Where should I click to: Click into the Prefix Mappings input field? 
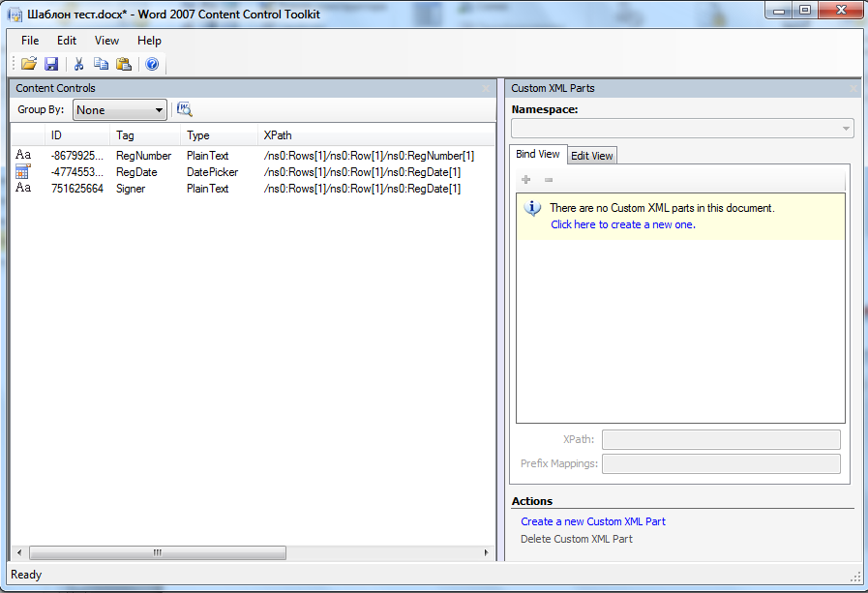click(x=721, y=463)
